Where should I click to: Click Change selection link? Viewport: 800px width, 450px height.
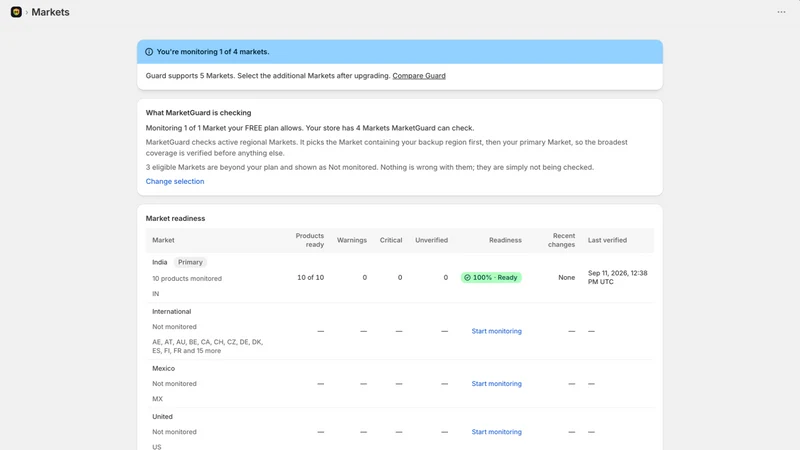175,181
